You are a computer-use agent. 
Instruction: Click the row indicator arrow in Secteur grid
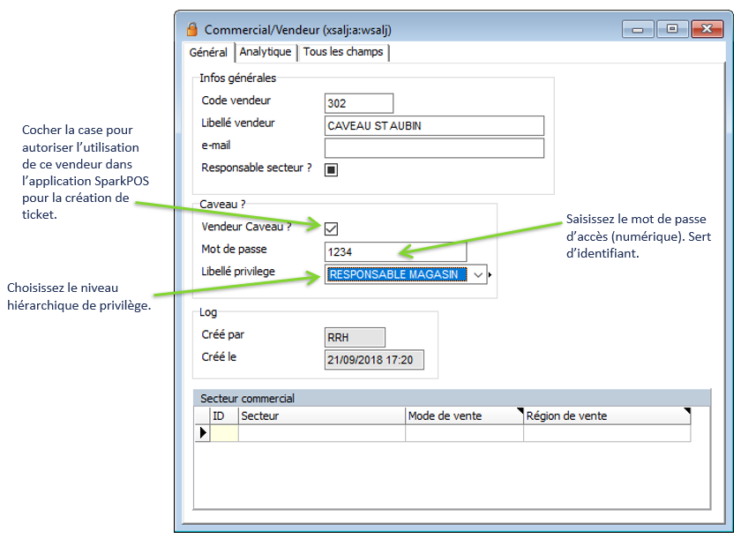[203, 432]
